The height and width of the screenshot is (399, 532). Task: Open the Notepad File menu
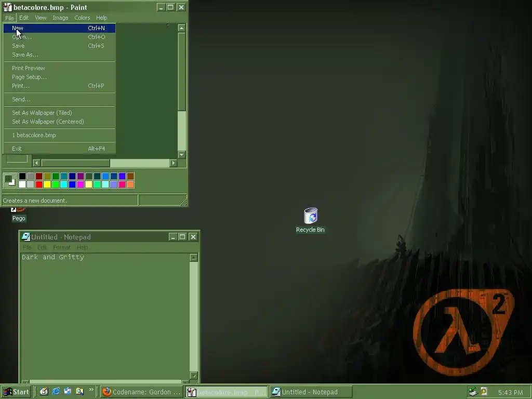click(27, 247)
